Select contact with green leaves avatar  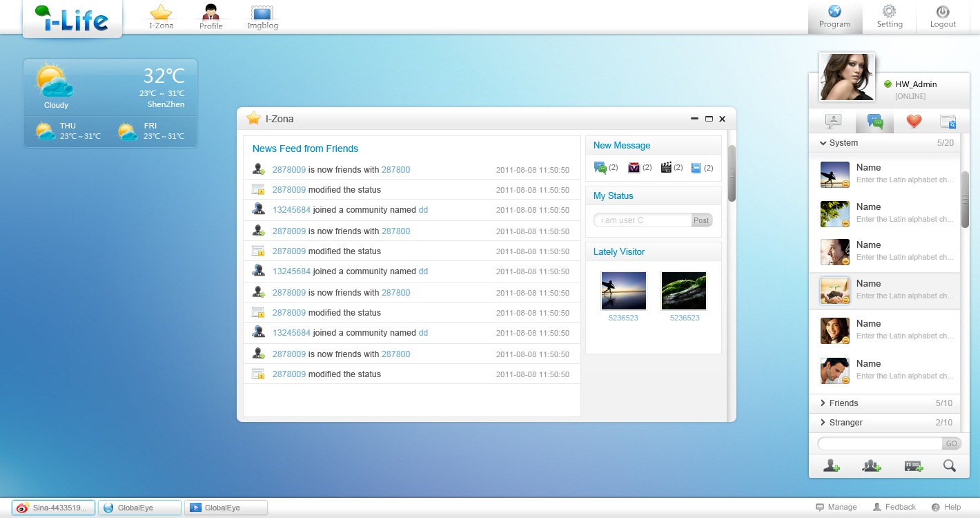(x=885, y=213)
